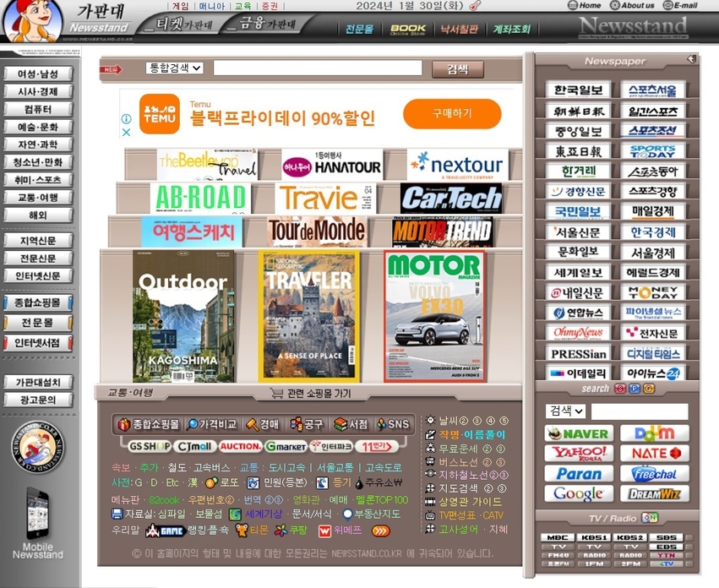719x588 pixels.
Task: Click the portal search text field
Action: (x=640, y=411)
